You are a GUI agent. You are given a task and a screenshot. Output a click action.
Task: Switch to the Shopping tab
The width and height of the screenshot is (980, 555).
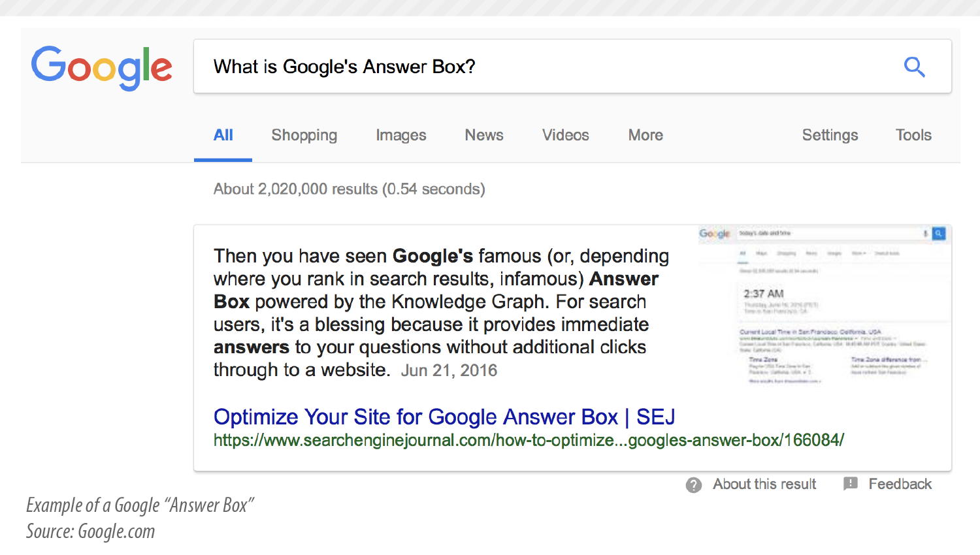coord(304,135)
